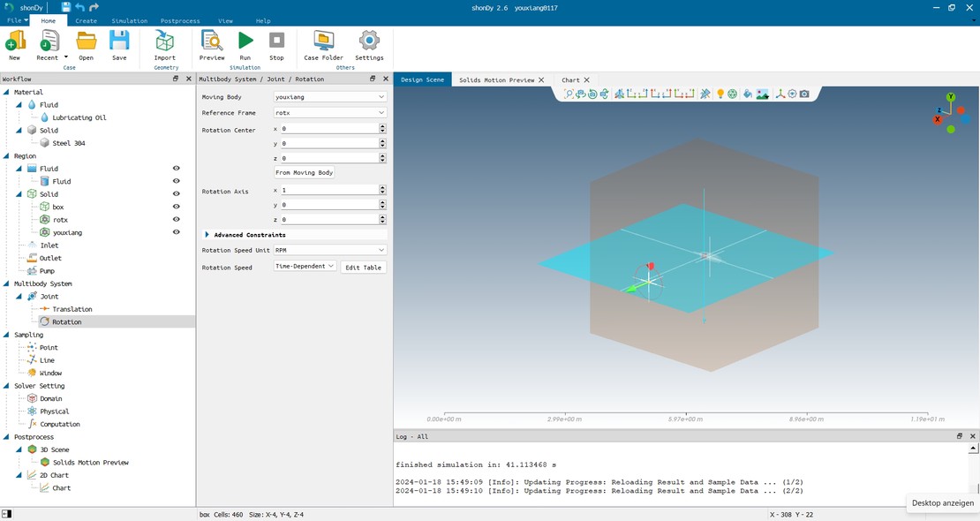
Task: Click the Edit Table button
Action: (363, 267)
